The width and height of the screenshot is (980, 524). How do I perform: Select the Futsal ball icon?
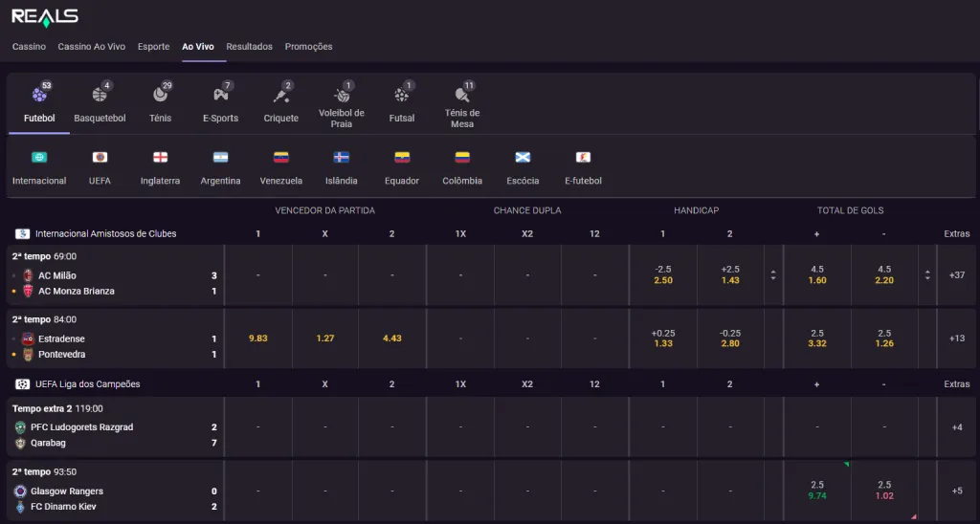click(x=402, y=96)
